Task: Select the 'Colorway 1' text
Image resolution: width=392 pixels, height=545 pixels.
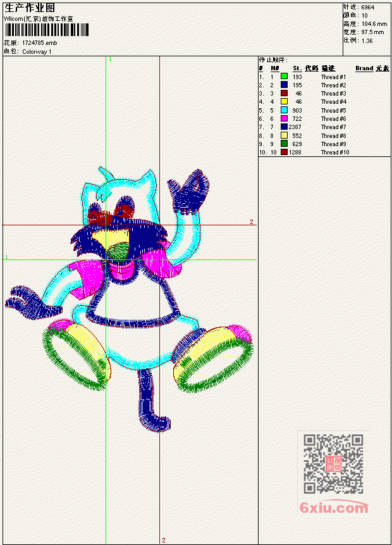Action: coord(37,52)
